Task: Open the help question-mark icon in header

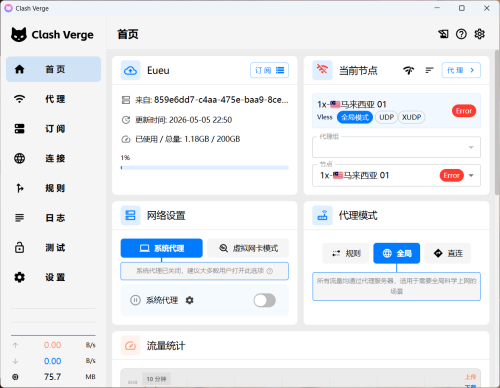Action: coord(461,34)
